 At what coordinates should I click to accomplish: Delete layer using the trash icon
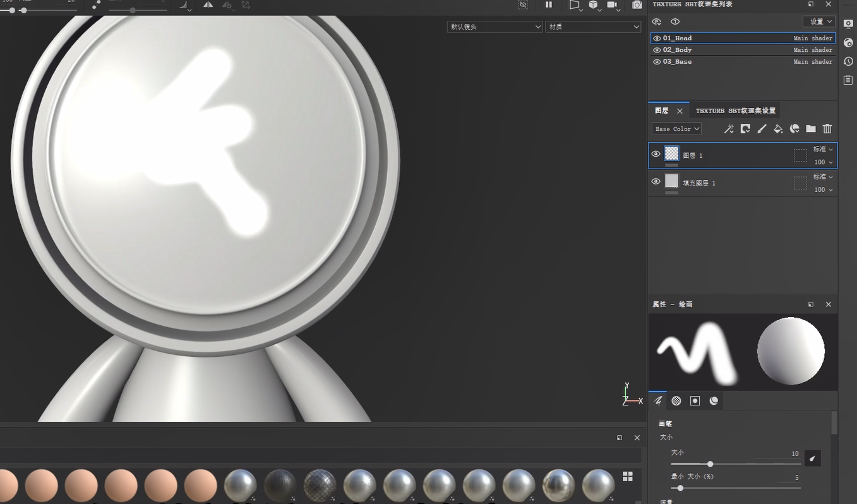pyautogui.click(x=827, y=129)
